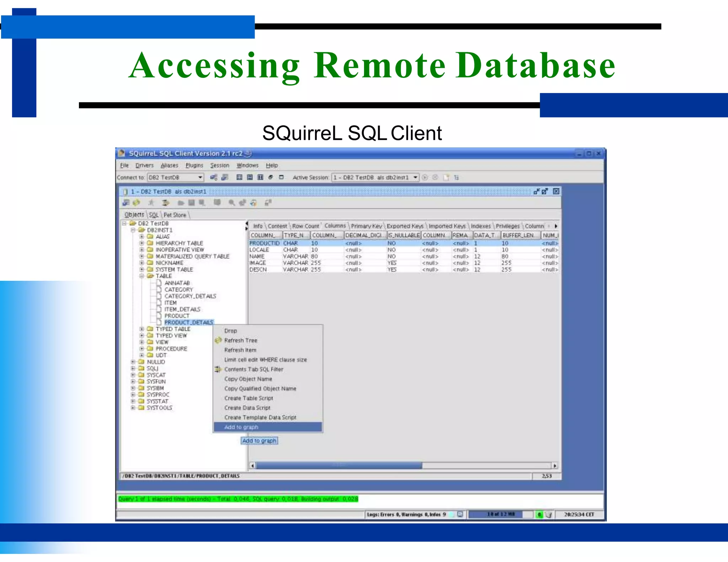
Task: Maximize the DB2 TestDB internal frame
Action: (545, 191)
